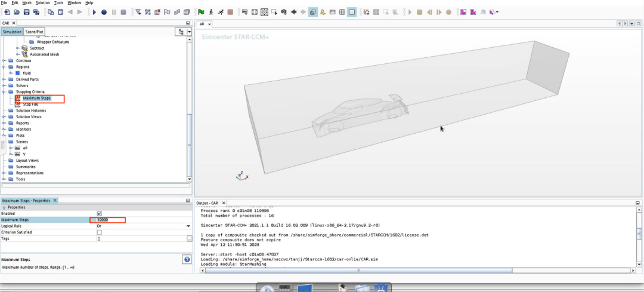The image size is (644, 292).
Task: Expand the Derived Parts folder
Action: click(x=5, y=79)
